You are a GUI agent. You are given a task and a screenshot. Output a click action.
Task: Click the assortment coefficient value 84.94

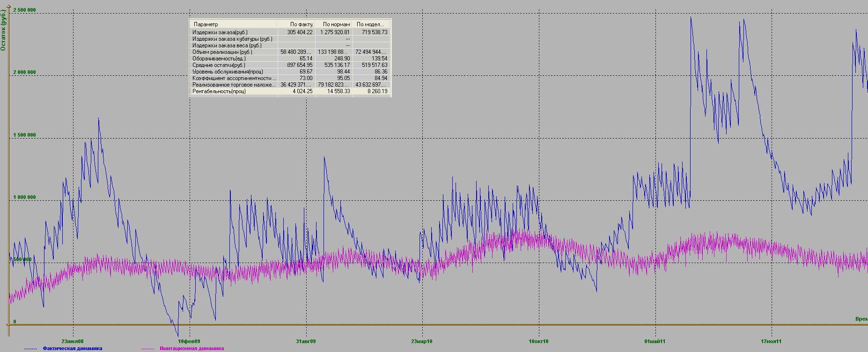(381, 78)
